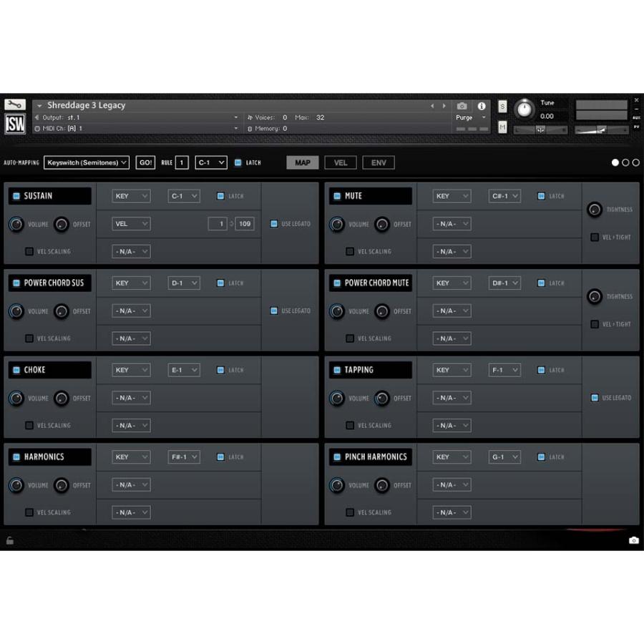Screen dimensions: 644x644
Task: Enable Vel Scaling for Sustain
Action: click(x=29, y=251)
